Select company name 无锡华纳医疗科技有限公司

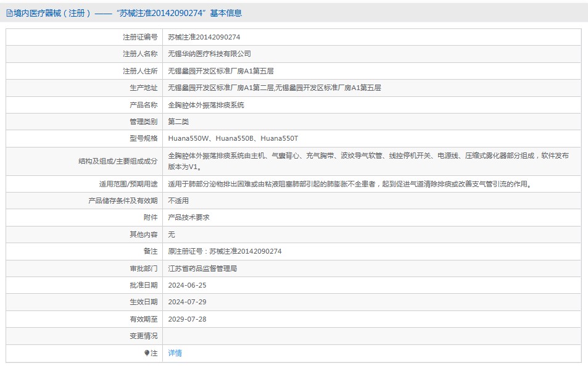pyautogui.click(x=209, y=54)
